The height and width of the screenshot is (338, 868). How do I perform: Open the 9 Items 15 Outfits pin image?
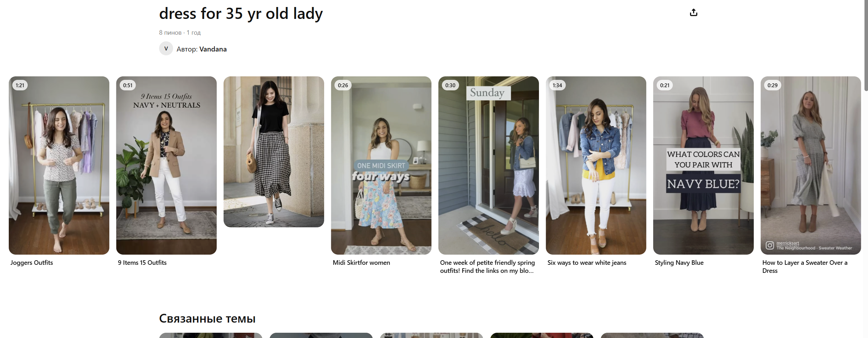point(166,165)
